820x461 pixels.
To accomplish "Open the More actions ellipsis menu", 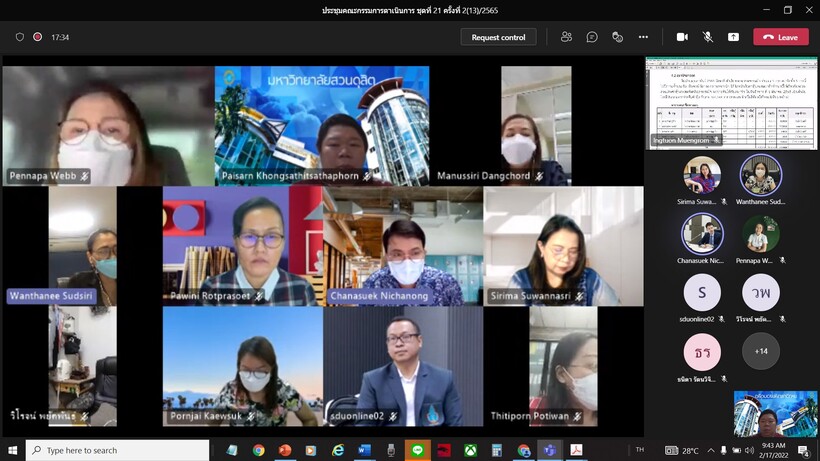I will tap(643, 37).
